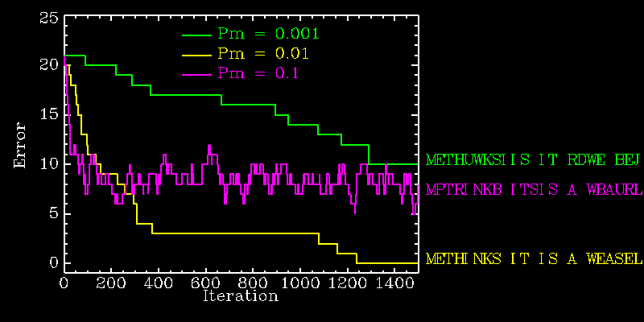Screen dimensions: 644x322
Task: Click the y-axis tick label 5
Action: coord(54,213)
